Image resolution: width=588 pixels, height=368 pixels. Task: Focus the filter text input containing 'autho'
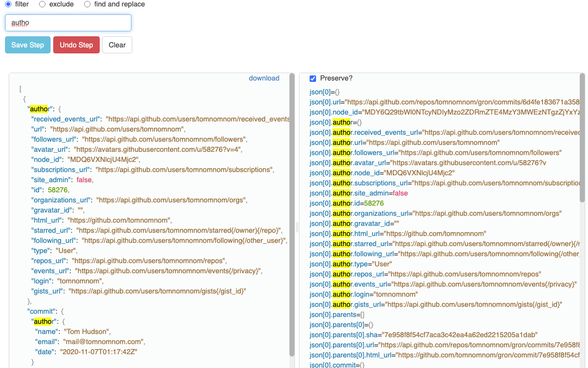coord(68,23)
